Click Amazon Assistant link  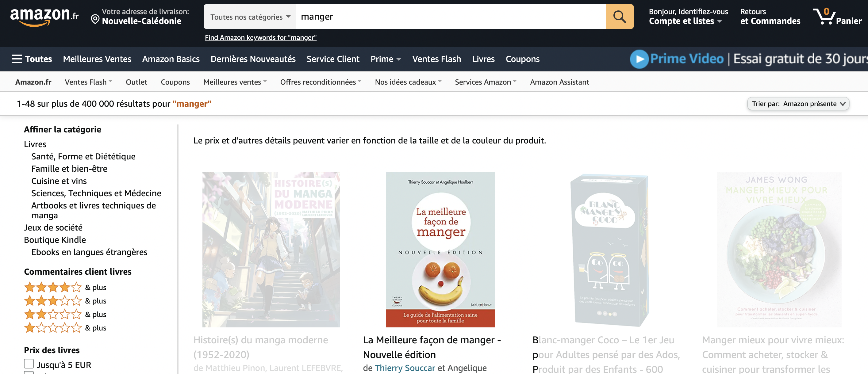[559, 82]
